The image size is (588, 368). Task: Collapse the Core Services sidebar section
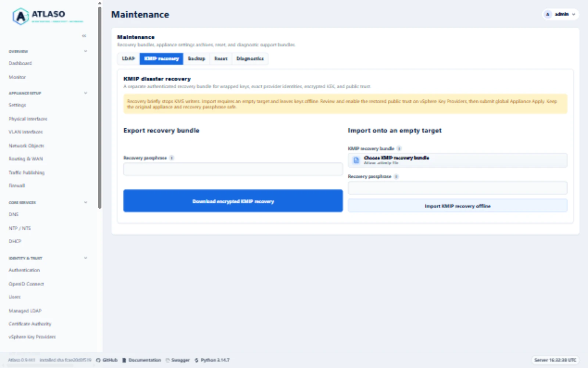click(86, 202)
